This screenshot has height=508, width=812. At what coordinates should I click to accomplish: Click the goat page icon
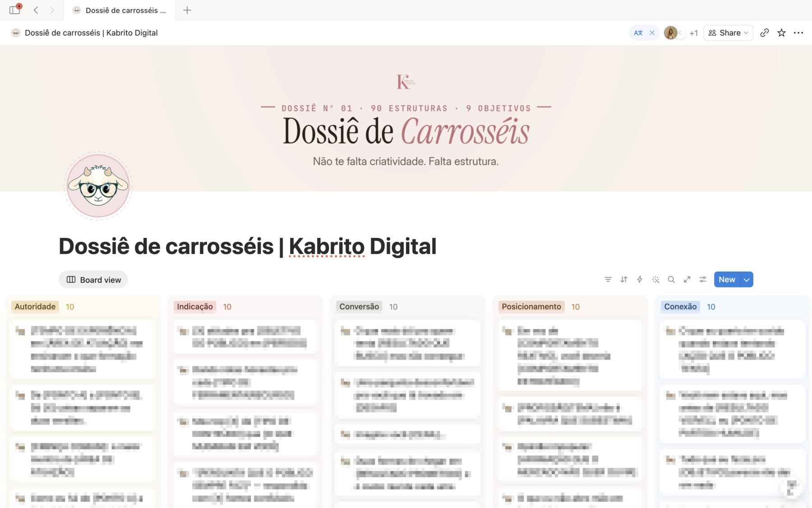click(98, 185)
